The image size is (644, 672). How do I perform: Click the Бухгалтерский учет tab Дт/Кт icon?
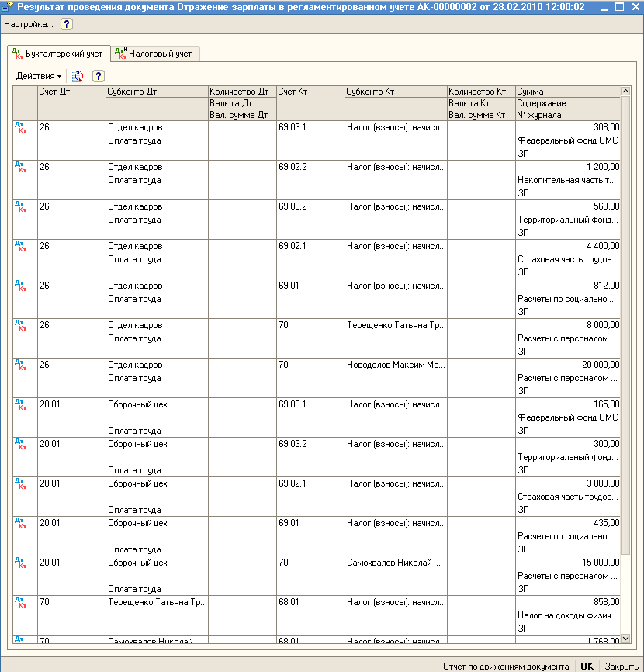pyautogui.click(x=17, y=54)
